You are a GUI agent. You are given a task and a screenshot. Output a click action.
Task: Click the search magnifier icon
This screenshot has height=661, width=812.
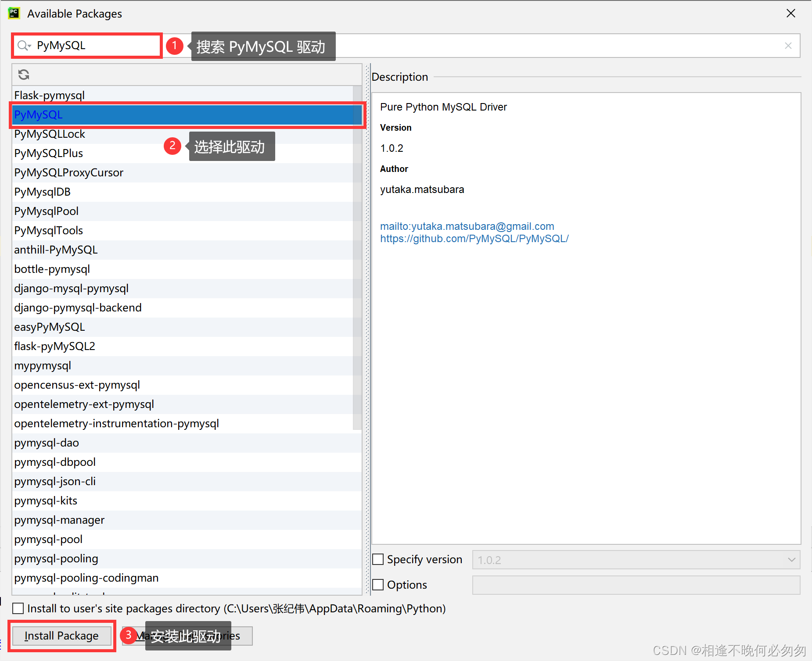[24, 46]
